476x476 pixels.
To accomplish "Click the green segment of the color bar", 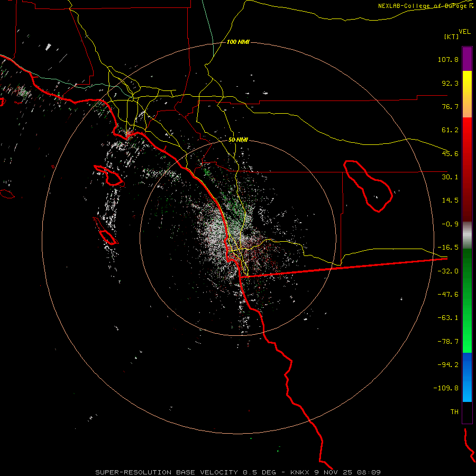I will click(467, 300).
